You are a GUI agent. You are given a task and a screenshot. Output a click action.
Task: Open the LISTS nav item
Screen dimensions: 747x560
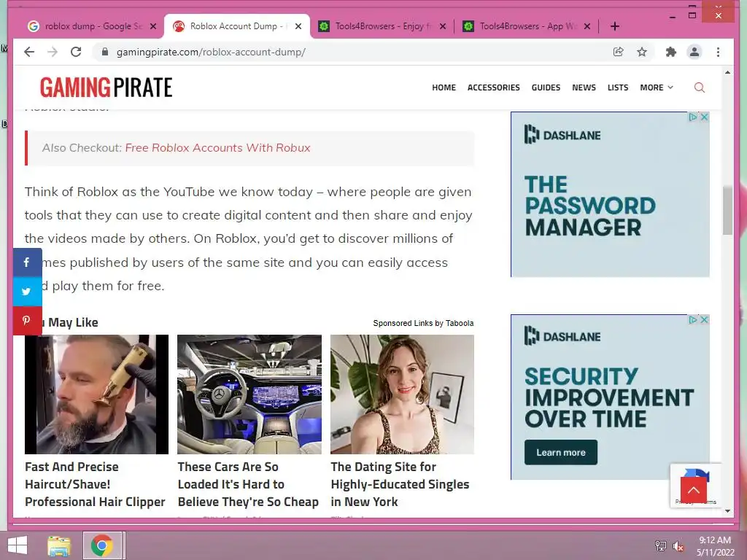pos(618,87)
